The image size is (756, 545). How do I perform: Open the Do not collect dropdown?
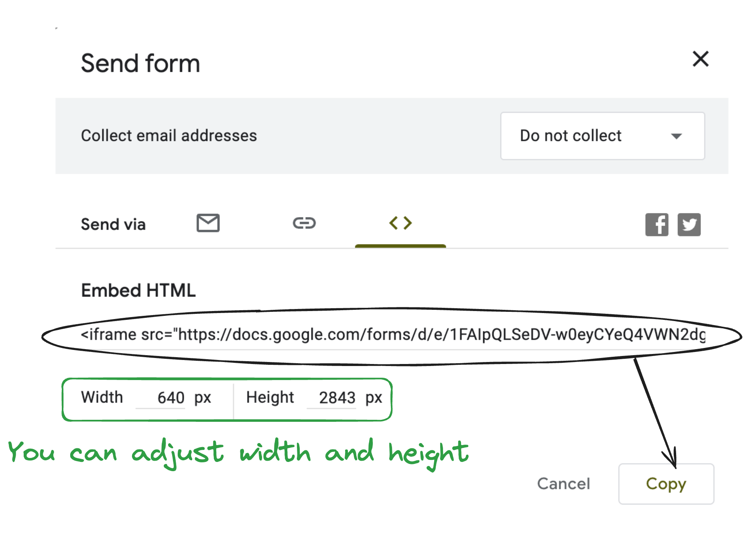[x=602, y=136]
